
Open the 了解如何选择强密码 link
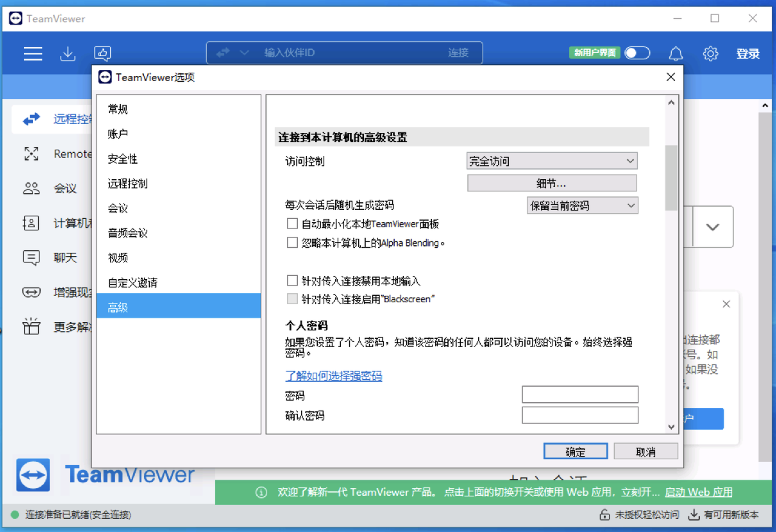click(x=333, y=376)
